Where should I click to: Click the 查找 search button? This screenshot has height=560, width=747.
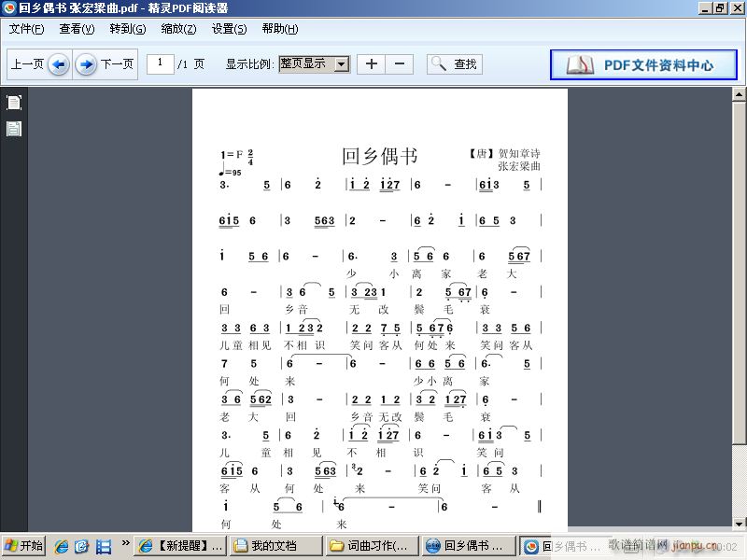[455, 64]
